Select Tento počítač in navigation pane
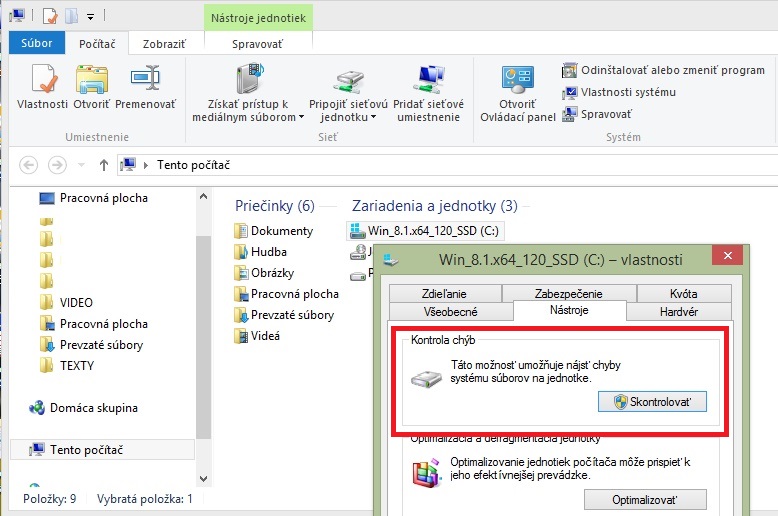The width and height of the screenshot is (778, 516). click(x=102, y=450)
